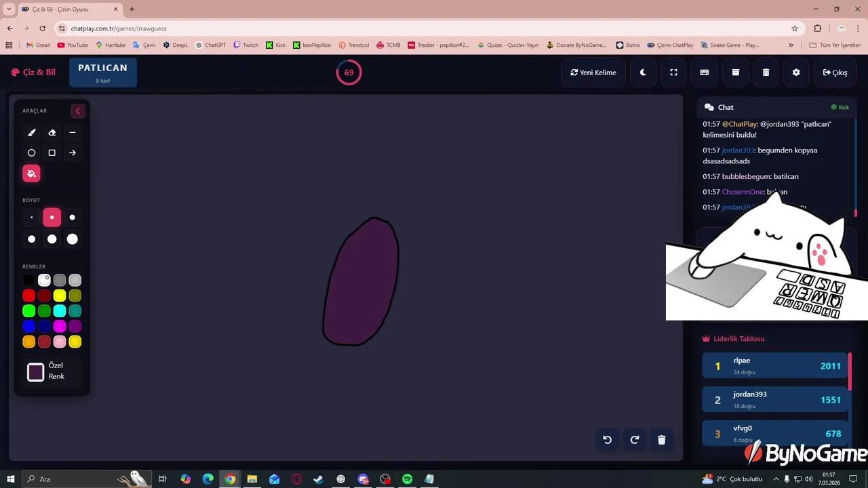Redo the drawing stroke
Screen dimensions: 868x488
click(x=635, y=440)
